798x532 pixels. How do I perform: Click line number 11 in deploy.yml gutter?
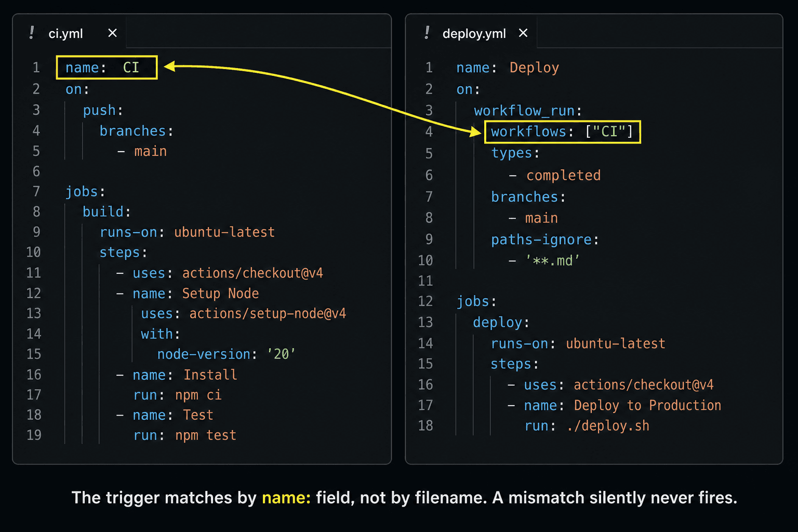coord(425,281)
